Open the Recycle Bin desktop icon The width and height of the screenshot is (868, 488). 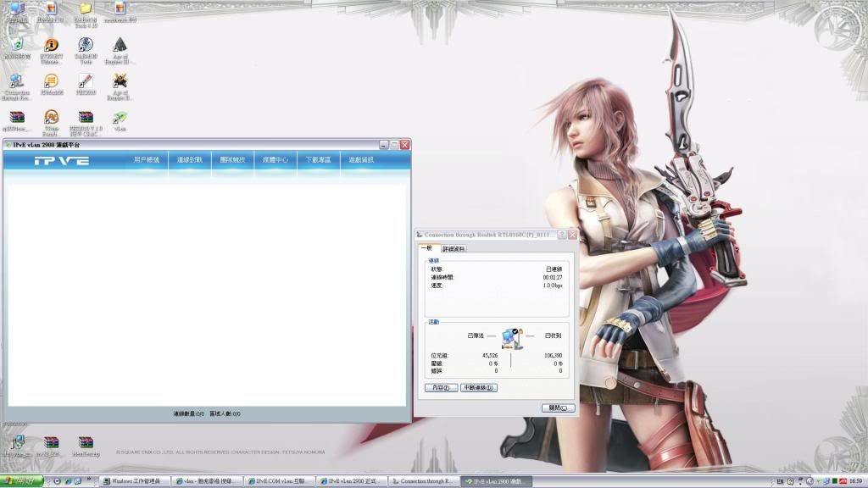[16, 46]
